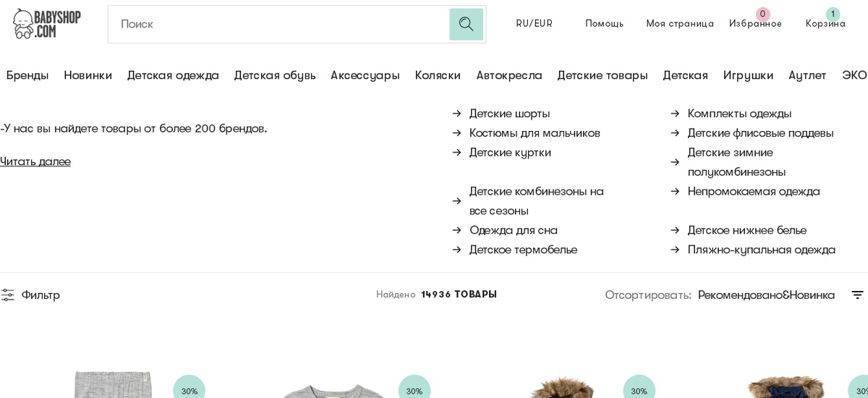This screenshot has height=398, width=868.
Task: Open the navy fur-hood jacket thumbnail
Action: point(786,387)
